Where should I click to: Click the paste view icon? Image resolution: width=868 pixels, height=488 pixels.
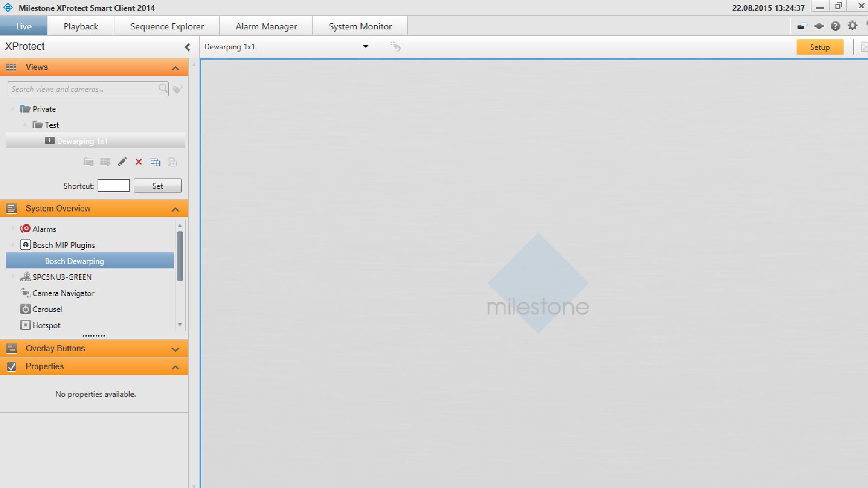coord(172,162)
